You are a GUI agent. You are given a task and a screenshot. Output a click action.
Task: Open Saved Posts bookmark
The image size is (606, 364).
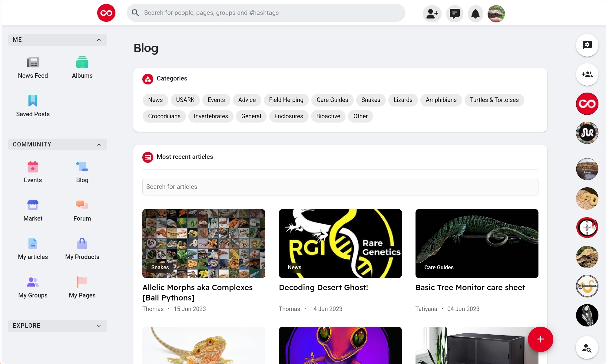pos(33,106)
